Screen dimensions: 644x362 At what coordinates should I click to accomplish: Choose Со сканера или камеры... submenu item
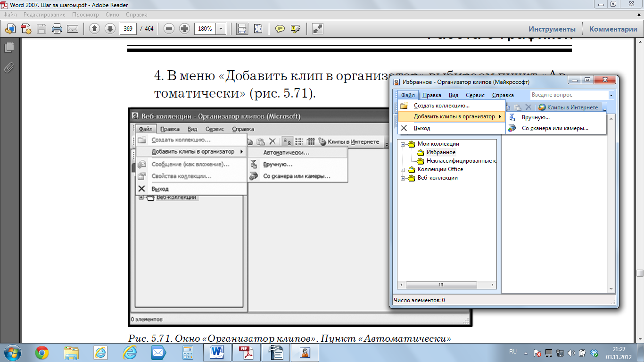tap(556, 128)
